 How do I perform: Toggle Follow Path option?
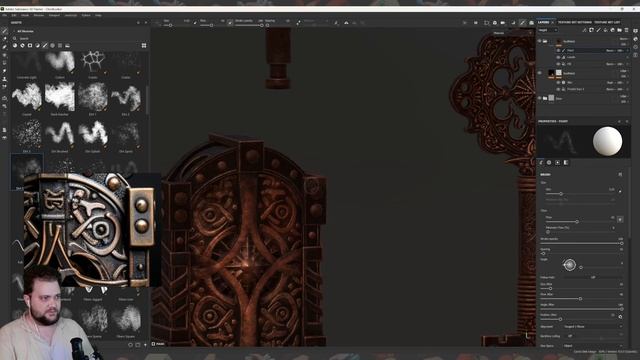click(x=593, y=277)
